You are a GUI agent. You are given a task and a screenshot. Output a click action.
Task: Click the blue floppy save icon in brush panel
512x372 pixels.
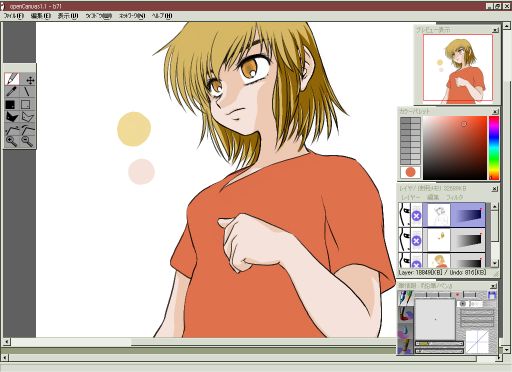[x=492, y=295]
